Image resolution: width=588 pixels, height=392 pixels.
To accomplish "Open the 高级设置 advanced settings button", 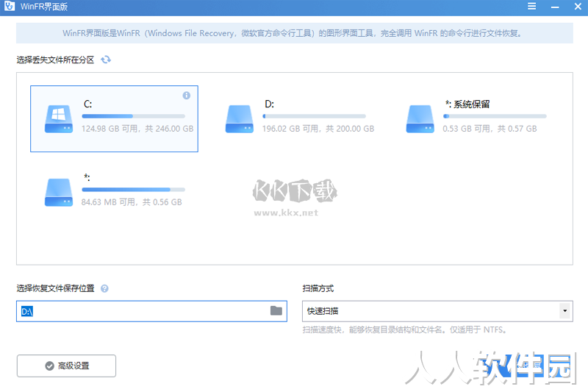I will pyautogui.click(x=66, y=366).
